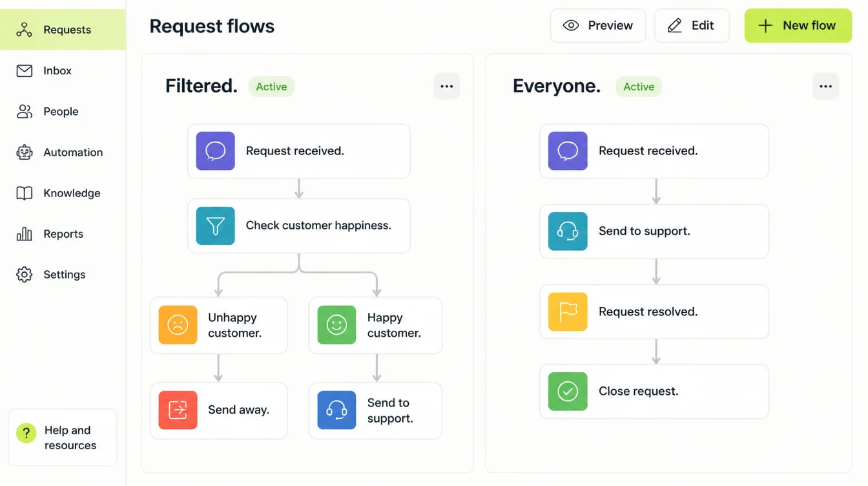Click the purple chat icon in Everyone flow
This screenshot has width=868, height=486.
(568, 151)
